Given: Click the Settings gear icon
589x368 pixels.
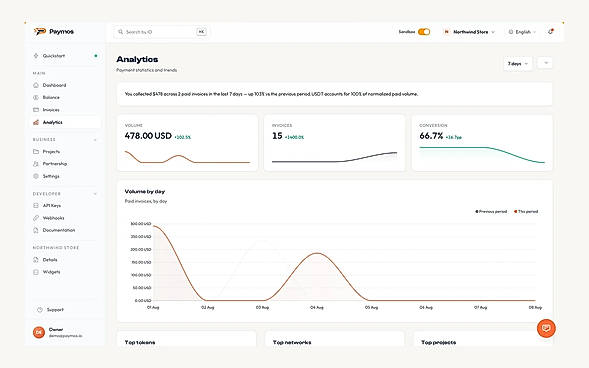Looking at the screenshot, I should pyautogui.click(x=36, y=176).
